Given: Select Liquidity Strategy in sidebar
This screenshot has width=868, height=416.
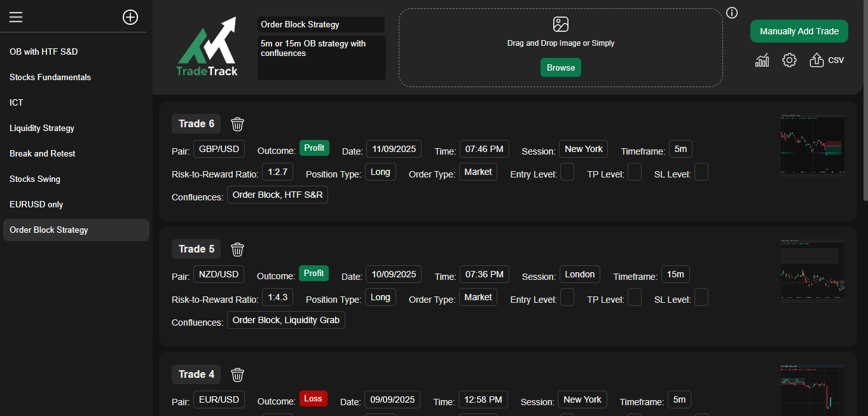Looking at the screenshot, I should tap(42, 128).
